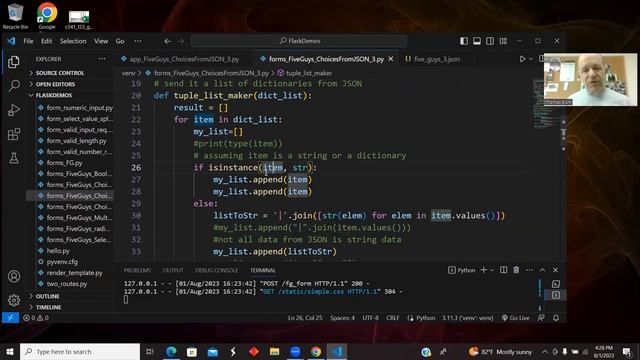Go forward with the navigation arrow
The width and height of the screenshot is (640, 360).
coord(181,41)
